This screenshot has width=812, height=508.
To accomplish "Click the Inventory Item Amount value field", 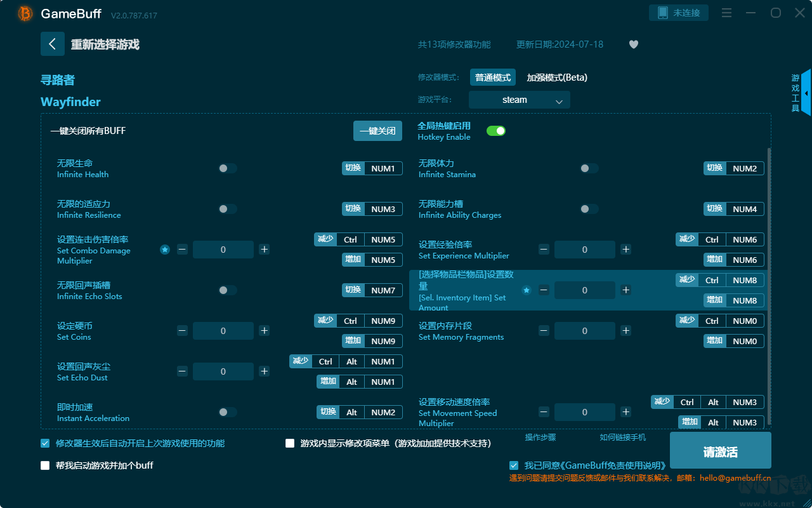I will click(x=585, y=290).
